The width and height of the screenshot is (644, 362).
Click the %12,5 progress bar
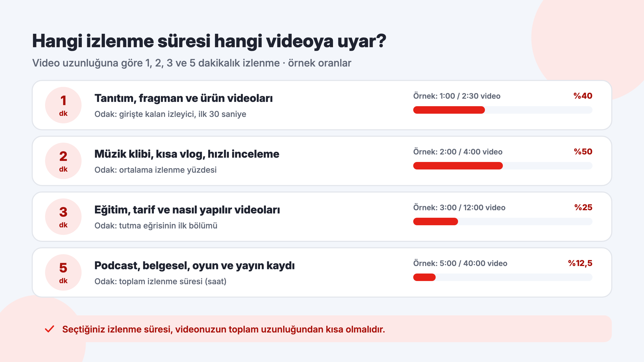click(503, 277)
